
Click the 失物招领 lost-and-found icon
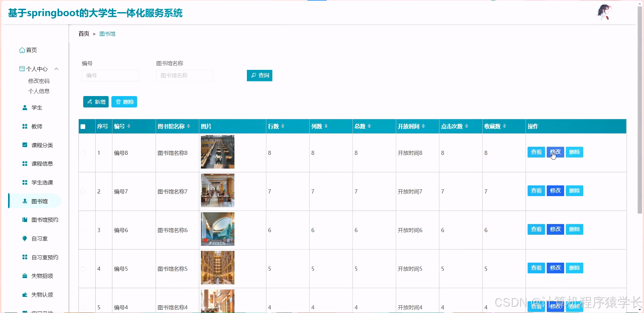[x=24, y=276]
